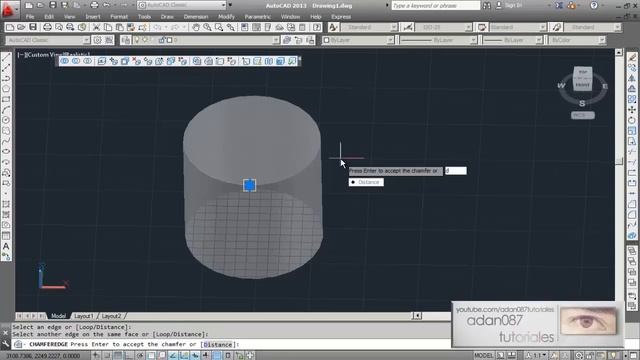Screen dimensions: 640x360
Task: Switch to the Layout2 tab
Action: [x=111, y=316]
